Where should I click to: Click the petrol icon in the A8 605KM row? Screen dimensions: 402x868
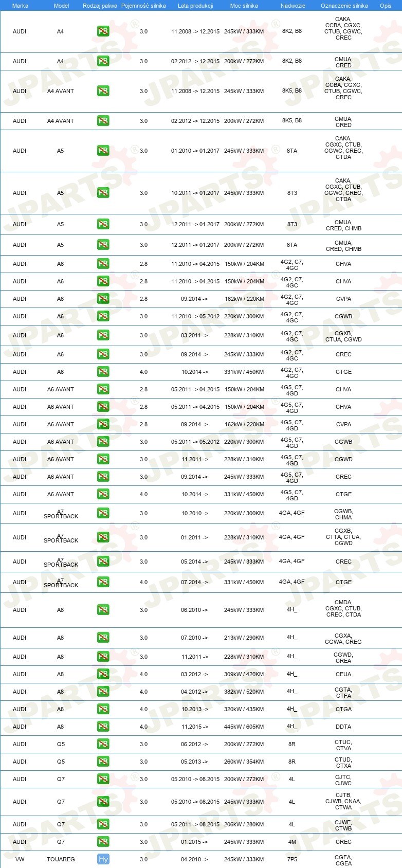coord(103,726)
